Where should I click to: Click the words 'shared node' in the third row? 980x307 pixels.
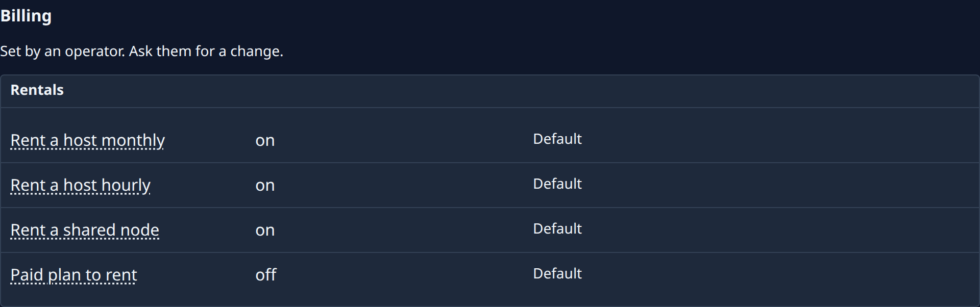(x=111, y=230)
